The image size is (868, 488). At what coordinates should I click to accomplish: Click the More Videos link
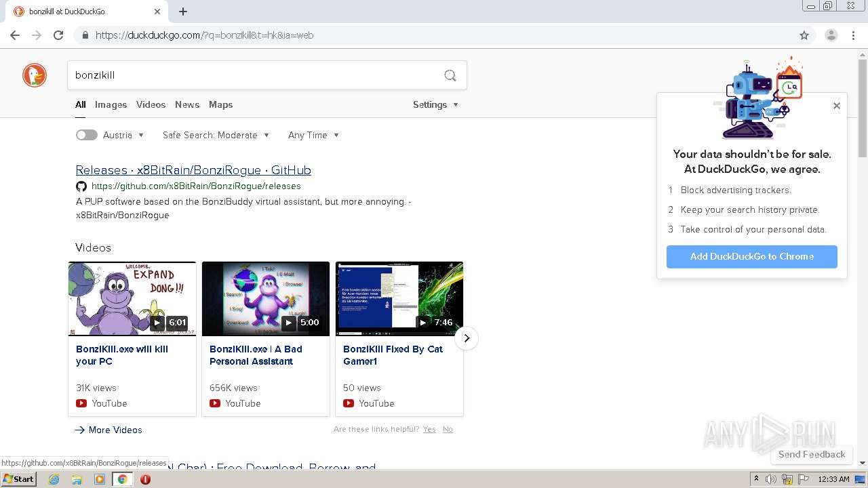coord(109,430)
